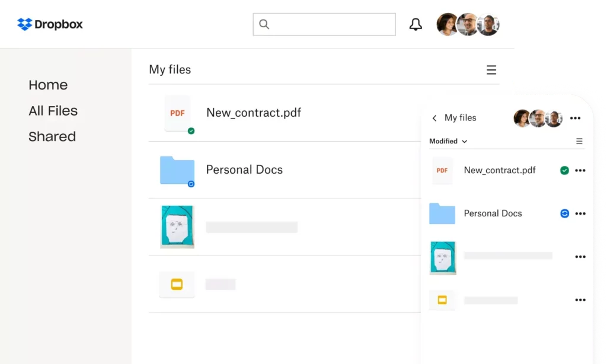Open New_contract.pdf in main file list
Screen dimensions: 607x364
pos(254,113)
